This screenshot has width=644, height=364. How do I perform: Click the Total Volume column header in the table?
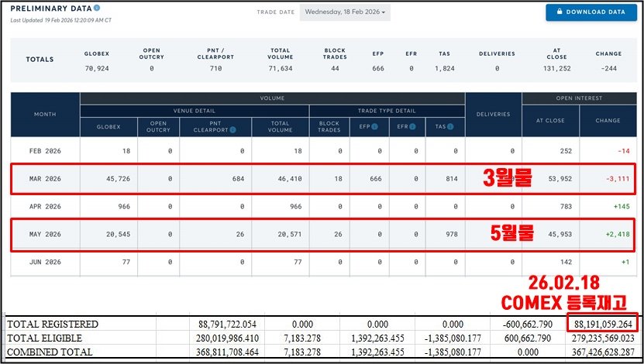(x=281, y=126)
